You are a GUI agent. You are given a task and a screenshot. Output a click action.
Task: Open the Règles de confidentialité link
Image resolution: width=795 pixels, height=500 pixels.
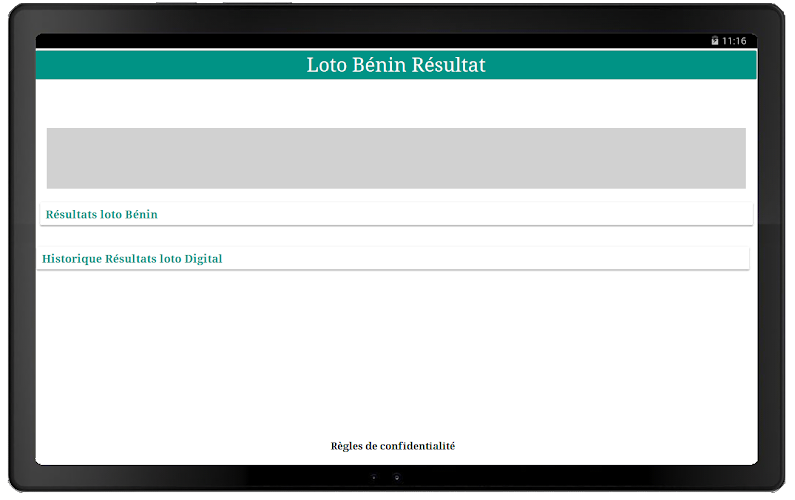click(x=393, y=446)
